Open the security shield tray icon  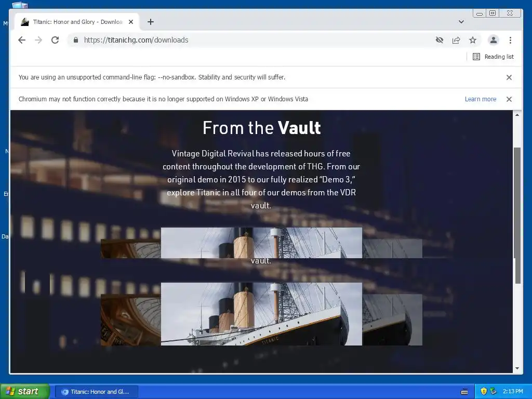pos(484,391)
